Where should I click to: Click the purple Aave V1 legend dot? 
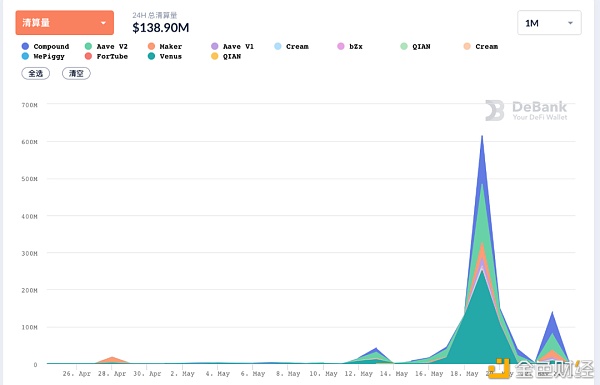(215, 46)
